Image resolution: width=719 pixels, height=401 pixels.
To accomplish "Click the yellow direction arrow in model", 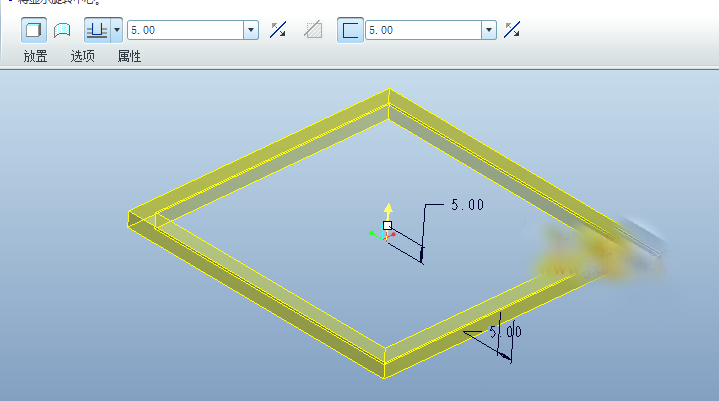I will pos(388,211).
